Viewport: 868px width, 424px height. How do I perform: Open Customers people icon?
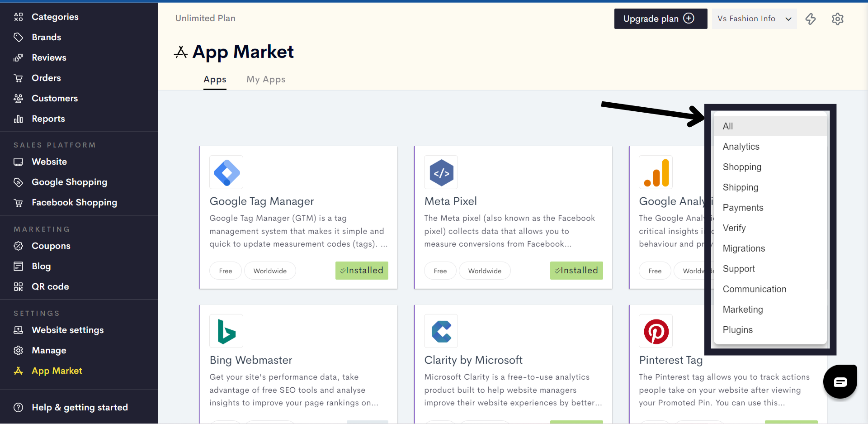[19, 98]
